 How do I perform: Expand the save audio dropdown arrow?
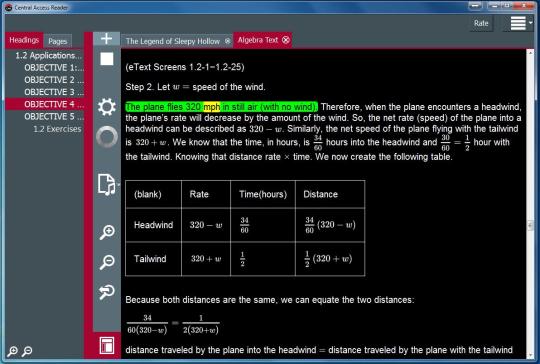point(118,185)
